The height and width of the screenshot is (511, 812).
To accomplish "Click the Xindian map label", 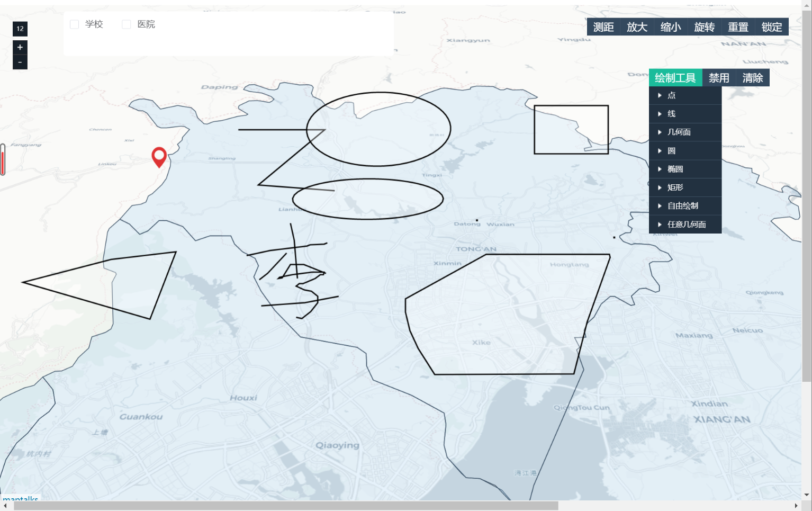I will pyautogui.click(x=709, y=404).
